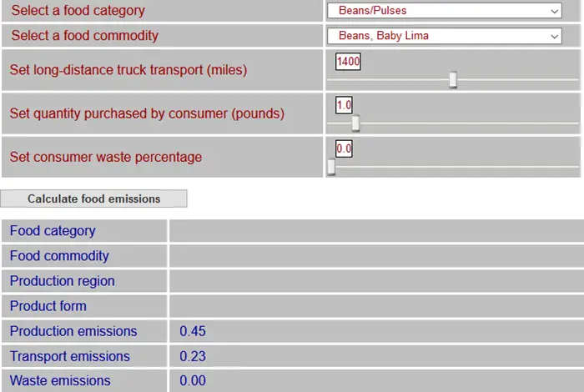The image size is (584, 392).
Task: Click the "Select a food commodity" label
Action: coord(84,36)
